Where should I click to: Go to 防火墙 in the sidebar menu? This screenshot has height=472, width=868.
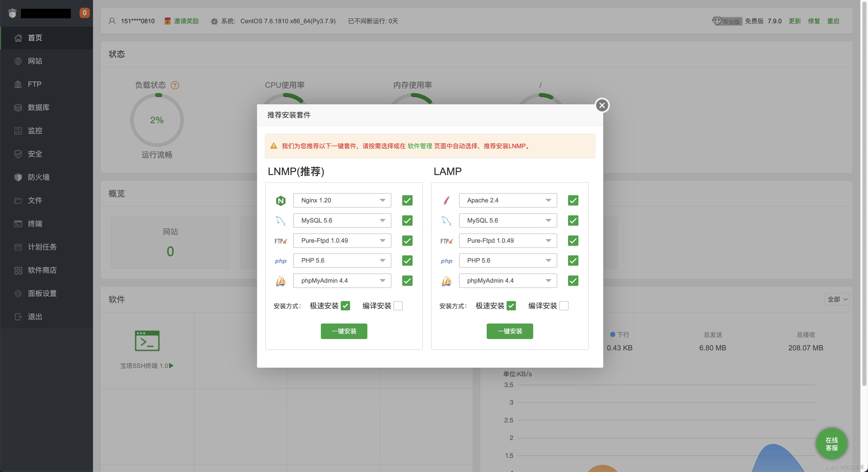(38, 177)
